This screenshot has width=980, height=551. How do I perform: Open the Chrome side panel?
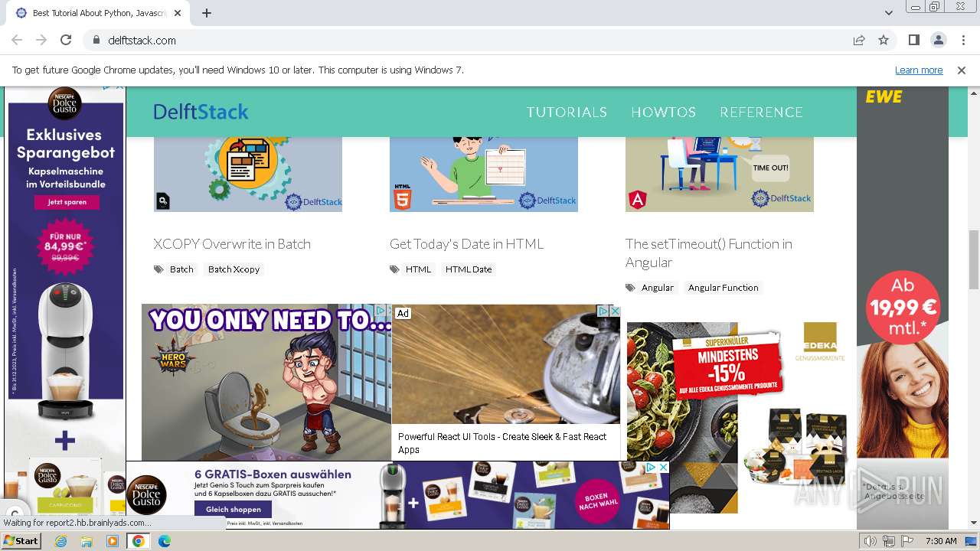pos(913,40)
